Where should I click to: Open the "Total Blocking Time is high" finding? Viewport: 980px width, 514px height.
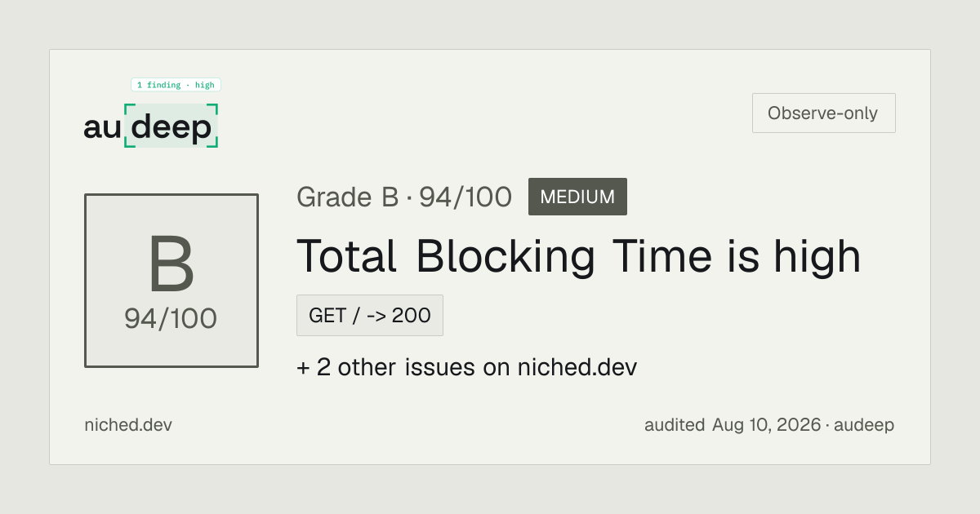pyautogui.click(x=578, y=256)
